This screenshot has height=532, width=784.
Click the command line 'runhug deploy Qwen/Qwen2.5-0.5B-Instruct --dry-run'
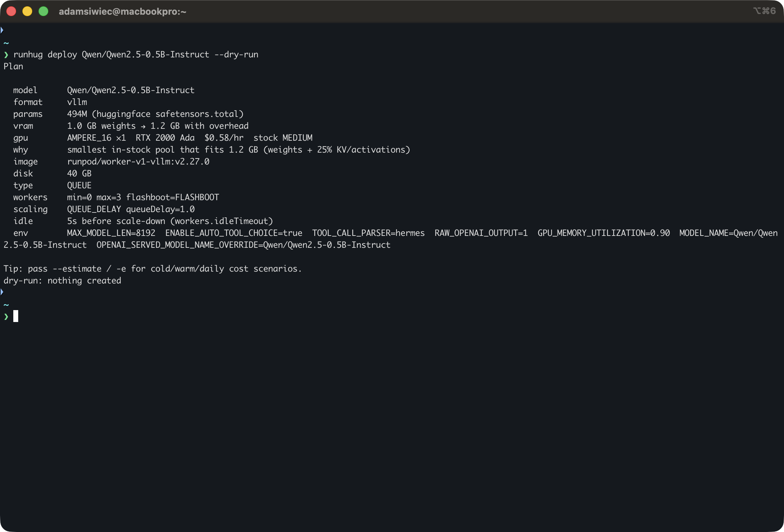[136, 55]
